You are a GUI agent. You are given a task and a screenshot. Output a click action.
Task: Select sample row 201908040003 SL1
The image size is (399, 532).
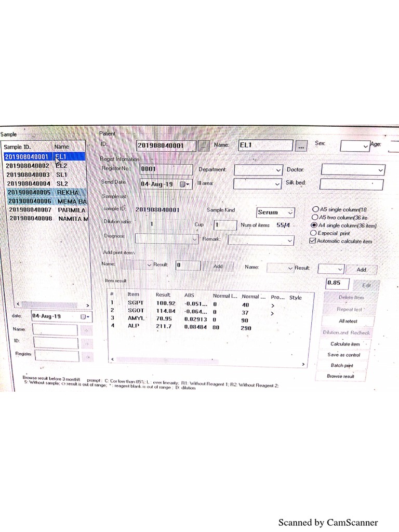[46, 175]
